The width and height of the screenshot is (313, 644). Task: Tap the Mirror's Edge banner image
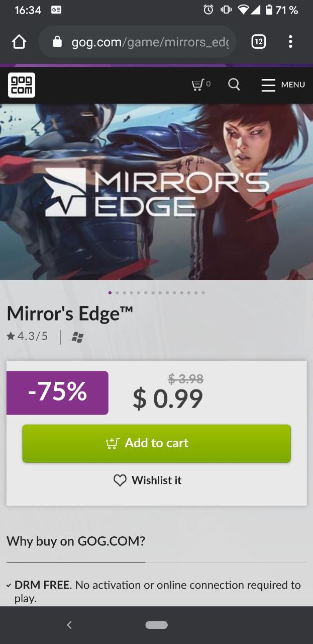pos(156,192)
